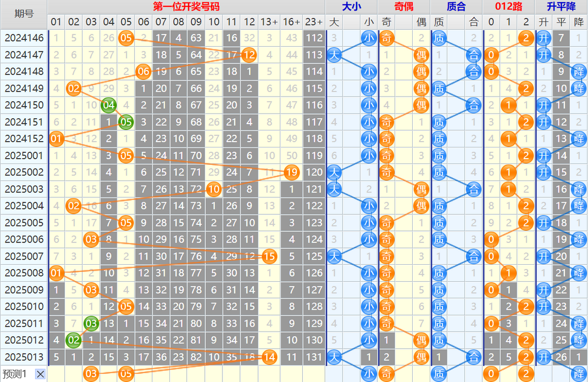Click orange 14 ball in row 2025013
The height and width of the screenshot is (382, 588).
[269, 357]
